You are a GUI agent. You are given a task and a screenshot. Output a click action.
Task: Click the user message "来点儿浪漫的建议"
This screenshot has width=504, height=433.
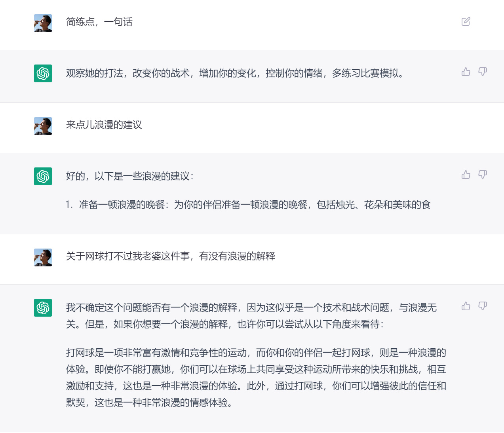tap(104, 125)
